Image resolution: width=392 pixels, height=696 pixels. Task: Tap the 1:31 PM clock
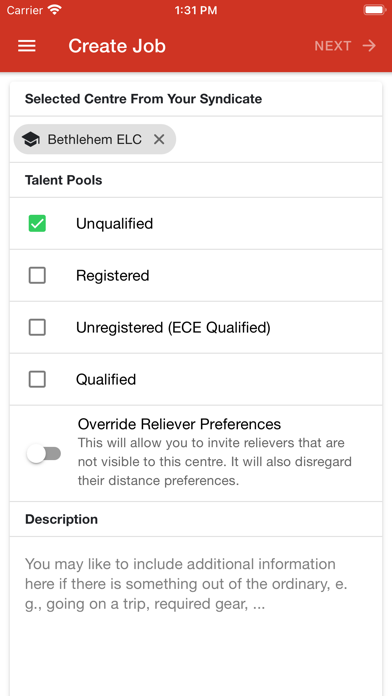click(x=196, y=10)
